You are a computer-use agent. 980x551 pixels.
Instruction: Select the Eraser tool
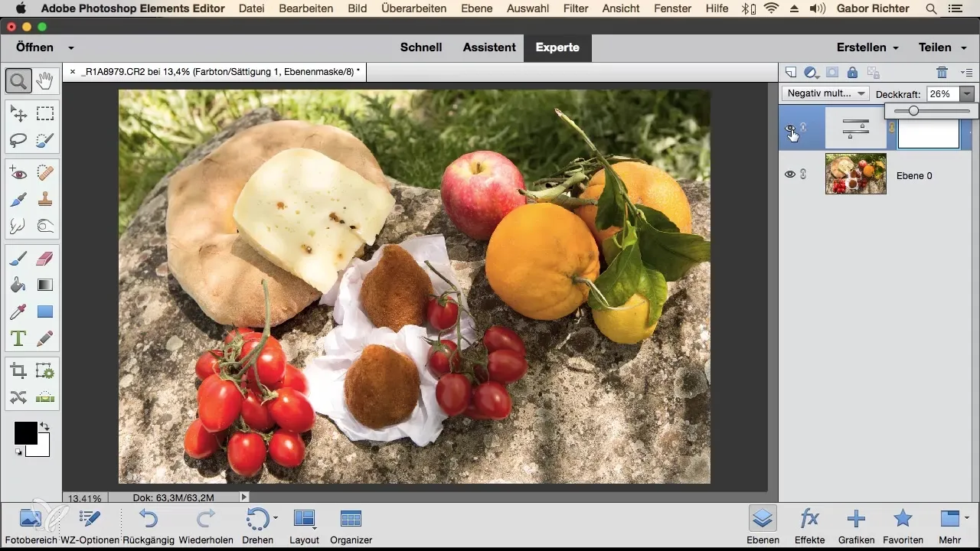(x=44, y=259)
